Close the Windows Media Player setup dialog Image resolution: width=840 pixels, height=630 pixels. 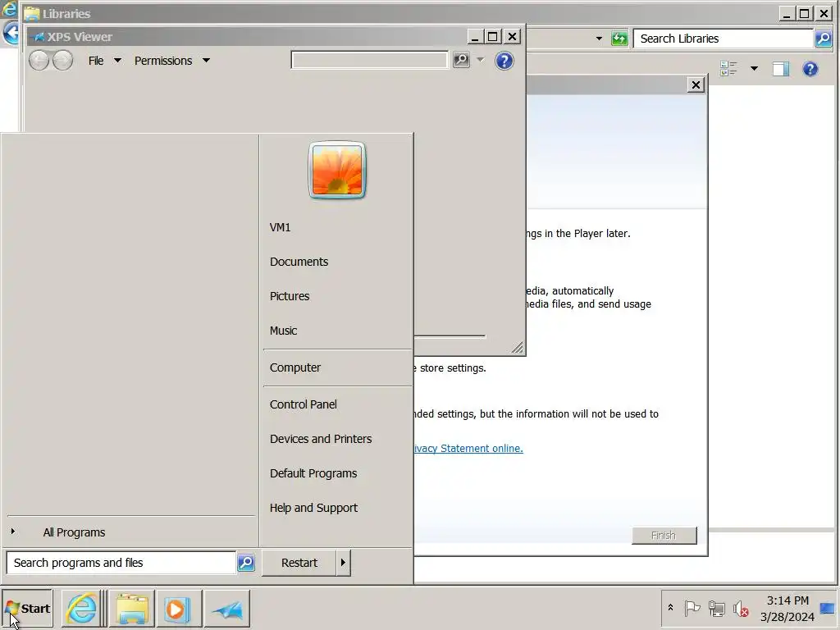point(696,84)
